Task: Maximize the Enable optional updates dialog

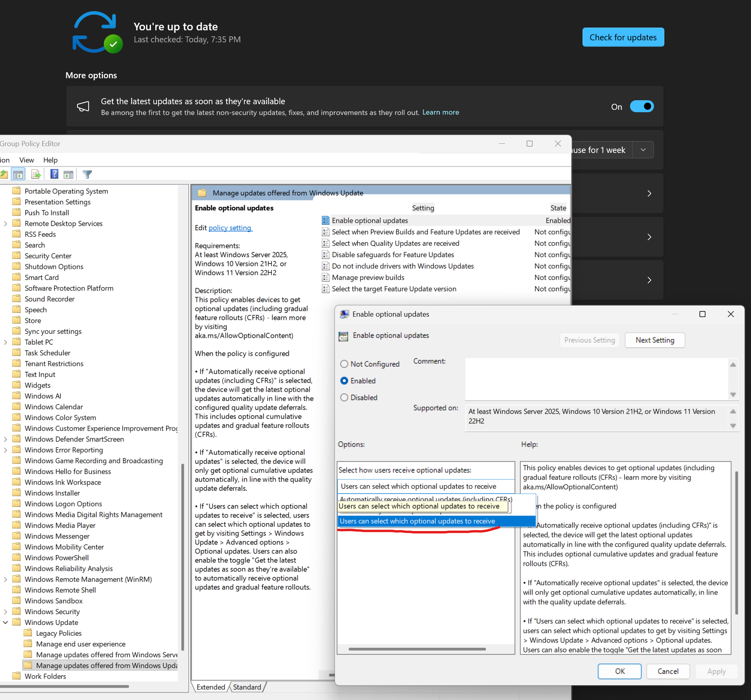Action: (x=702, y=314)
